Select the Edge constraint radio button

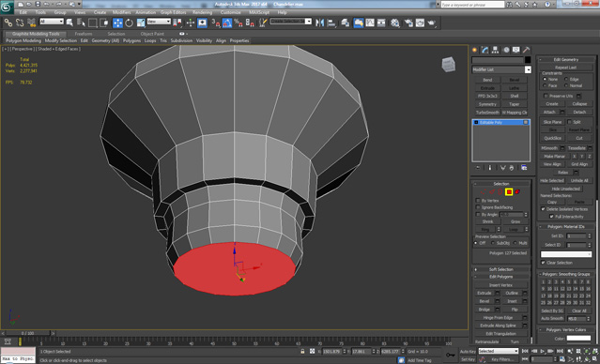click(566, 79)
